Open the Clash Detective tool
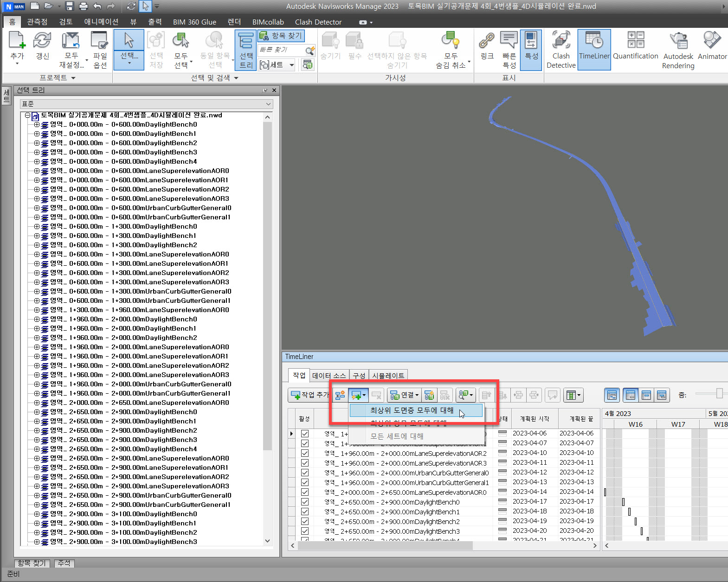This screenshot has width=728, height=582. point(560,50)
